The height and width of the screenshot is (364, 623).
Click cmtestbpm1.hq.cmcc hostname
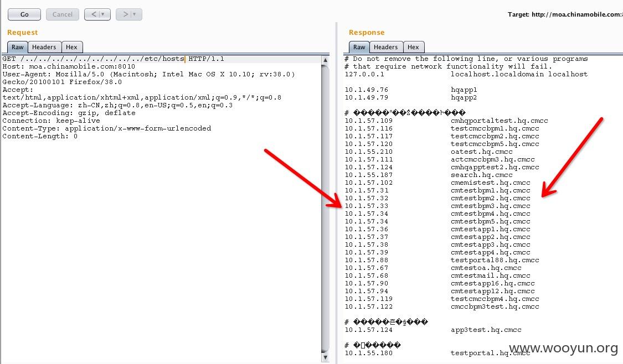[x=491, y=190]
